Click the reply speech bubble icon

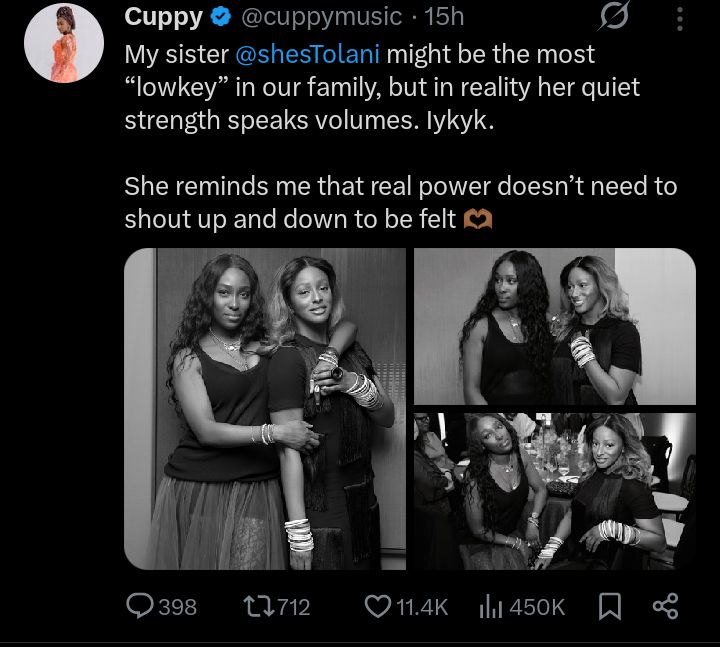point(139,606)
